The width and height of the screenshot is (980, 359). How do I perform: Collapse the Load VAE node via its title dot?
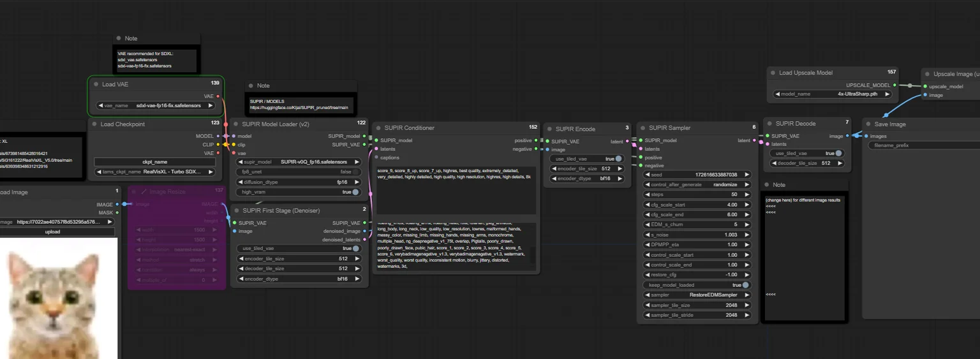[x=95, y=84]
